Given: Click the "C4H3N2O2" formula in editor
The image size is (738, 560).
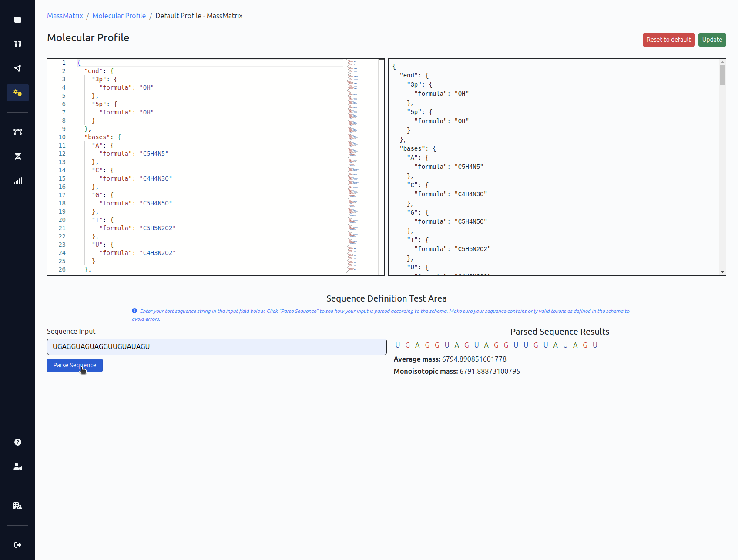Looking at the screenshot, I should click(158, 253).
